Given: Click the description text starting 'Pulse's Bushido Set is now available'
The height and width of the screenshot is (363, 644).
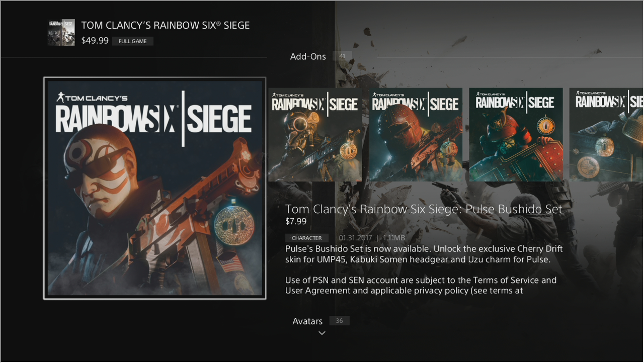Looking at the screenshot, I should pyautogui.click(x=424, y=254).
